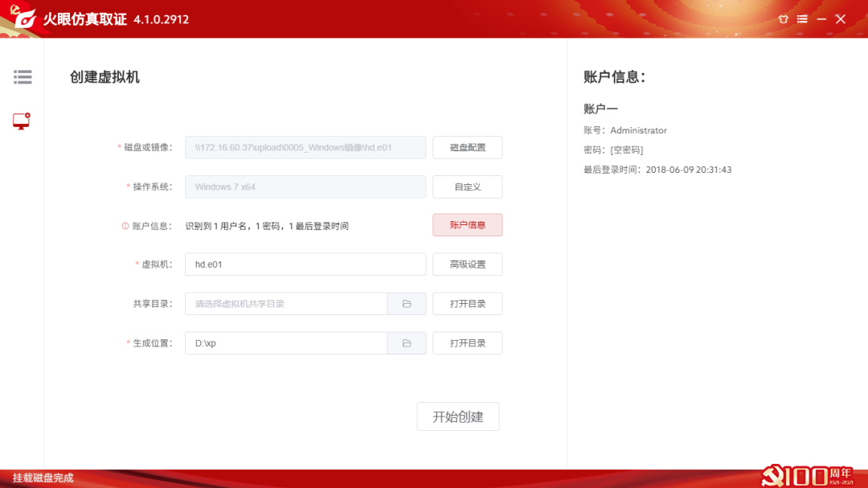Click the 操作系统 Windows 7 x64 field
The height and width of the screenshot is (488, 868).
coord(305,187)
